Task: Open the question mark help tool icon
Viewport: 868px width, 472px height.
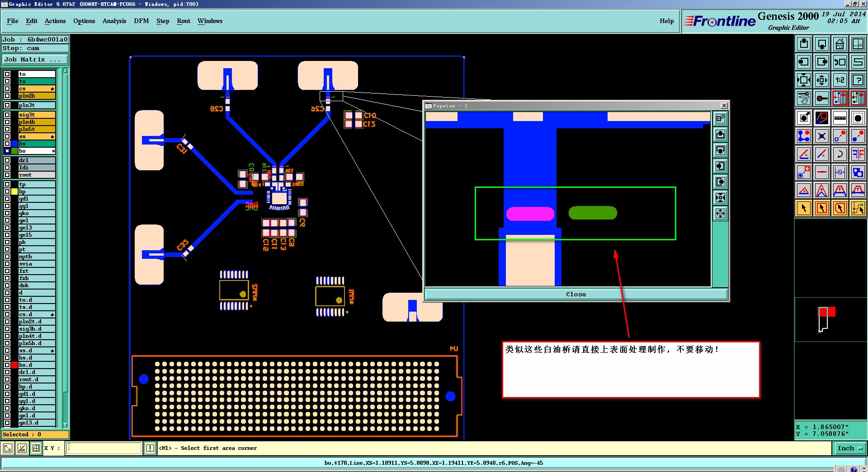Action: coord(858,80)
